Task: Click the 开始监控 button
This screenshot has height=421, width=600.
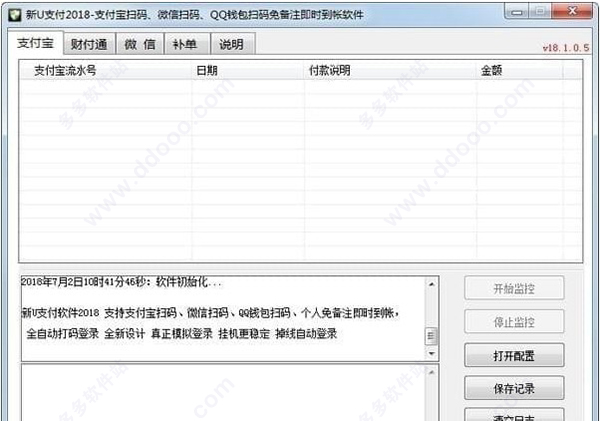Action: click(514, 288)
